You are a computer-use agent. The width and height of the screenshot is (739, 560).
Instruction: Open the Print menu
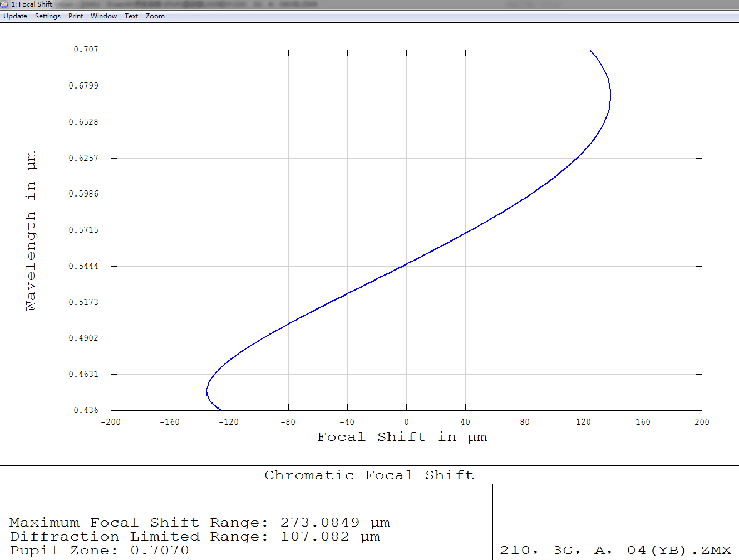point(76,16)
